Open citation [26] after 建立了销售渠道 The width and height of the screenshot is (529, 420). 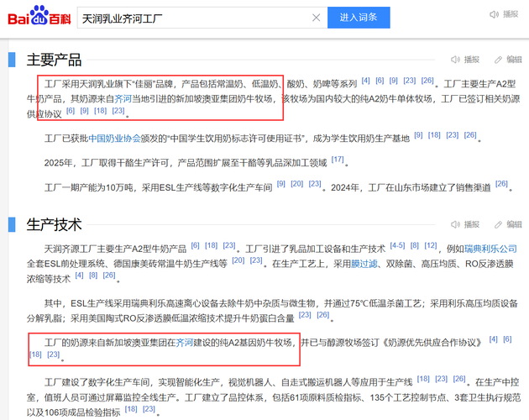(501, 184)
